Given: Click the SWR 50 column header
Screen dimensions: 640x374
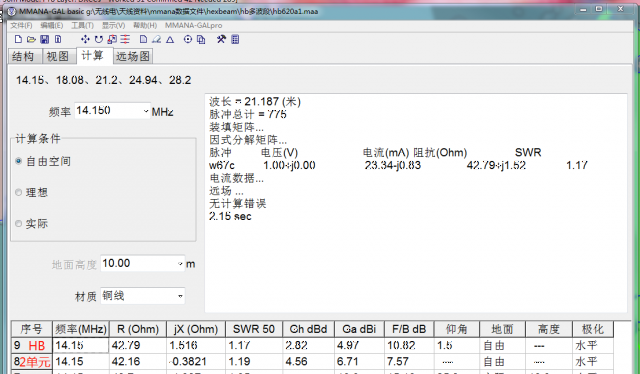Looking at the screenshot, I should coord(253,329).
